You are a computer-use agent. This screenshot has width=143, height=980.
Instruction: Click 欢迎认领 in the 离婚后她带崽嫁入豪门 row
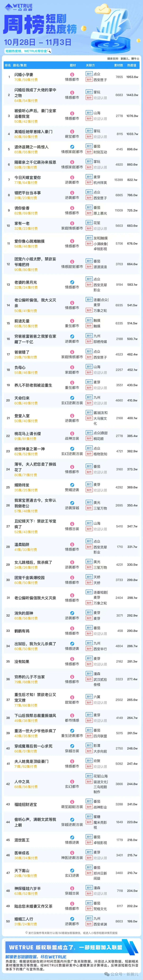100,137
